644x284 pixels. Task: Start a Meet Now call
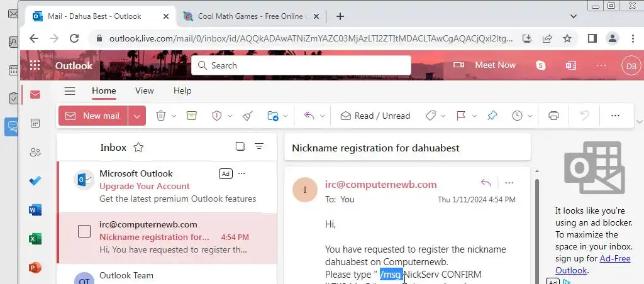tap(484, 65)
